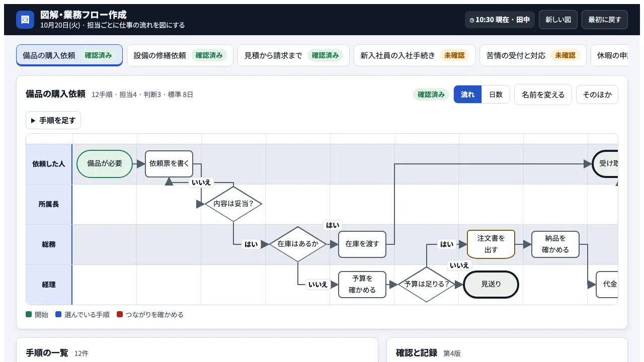This screenshot has height=362, width=644.
Task: Click the 手順の一覧 heading
Action: click(x=47, y=353)
